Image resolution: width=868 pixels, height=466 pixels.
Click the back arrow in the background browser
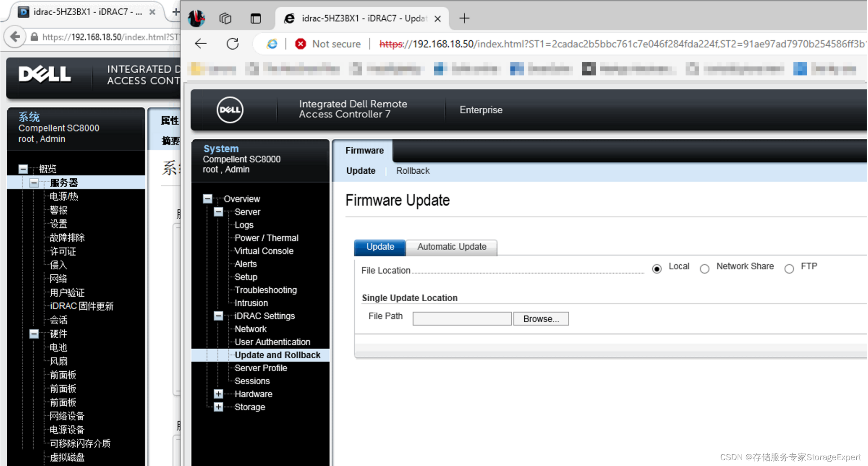tap(15, 36)
